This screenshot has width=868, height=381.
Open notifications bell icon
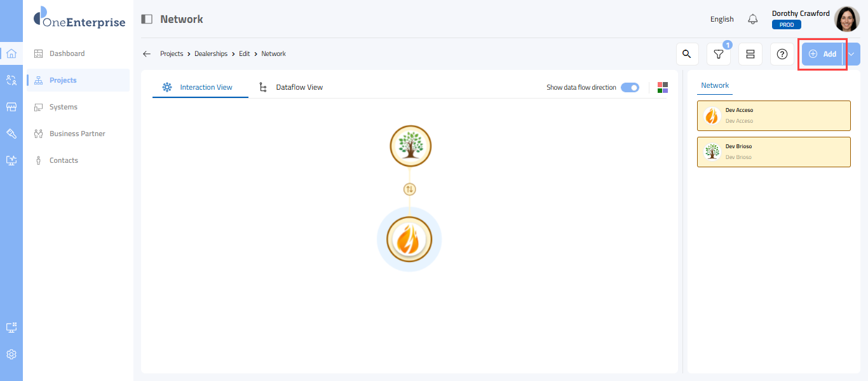click(753, 19)
